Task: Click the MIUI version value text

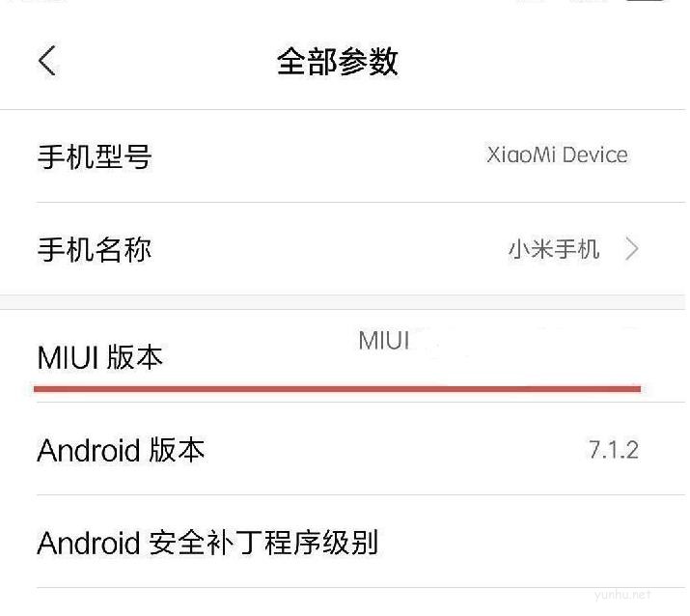Action: tap(384, 341)
